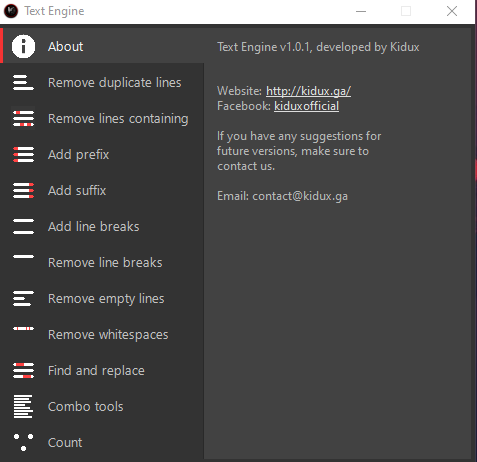This screenshot has width=477, height=462.
Task: Open the kiduxofficial Facebook link
Action: tap(306, 106)
